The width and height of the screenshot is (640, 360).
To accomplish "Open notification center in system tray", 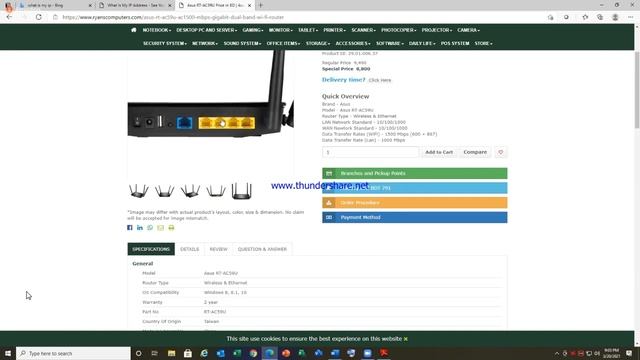I will coord(629,353).
